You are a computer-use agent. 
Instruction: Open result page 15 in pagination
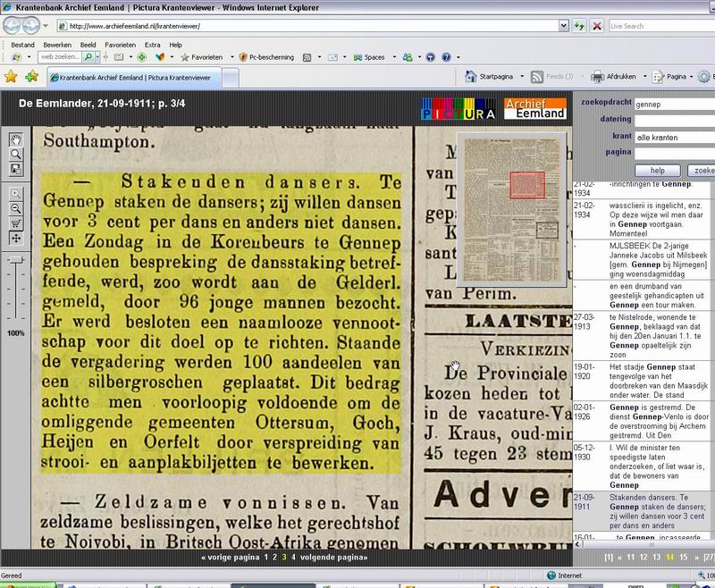(683, 557)
